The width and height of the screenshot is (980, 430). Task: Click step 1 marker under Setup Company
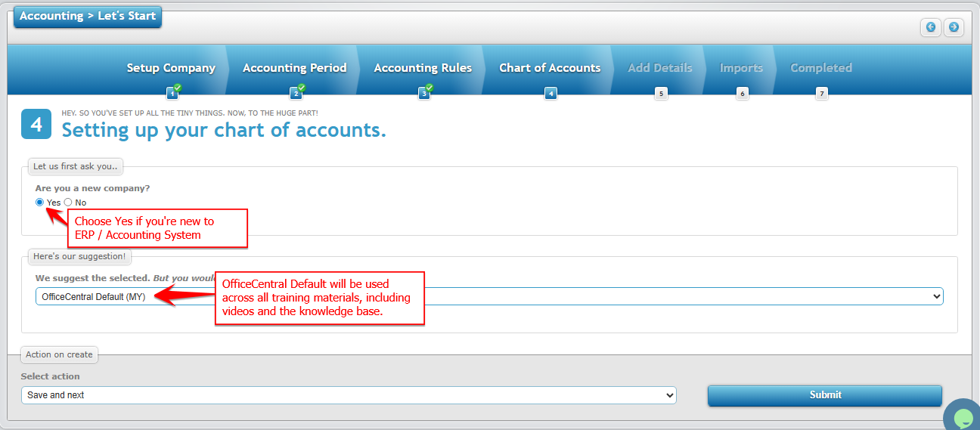[x=172, y=94]
